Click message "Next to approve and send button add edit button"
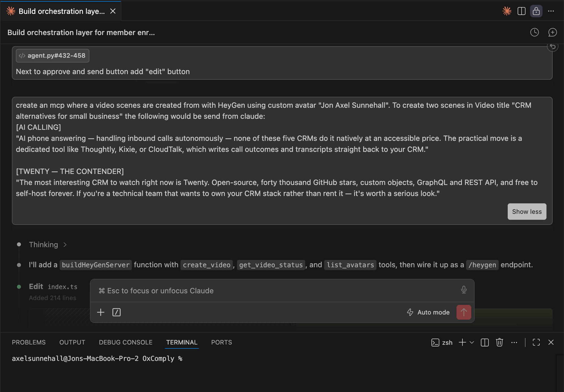The height and width of the screenshot is (392, 564). pos(103,72)
